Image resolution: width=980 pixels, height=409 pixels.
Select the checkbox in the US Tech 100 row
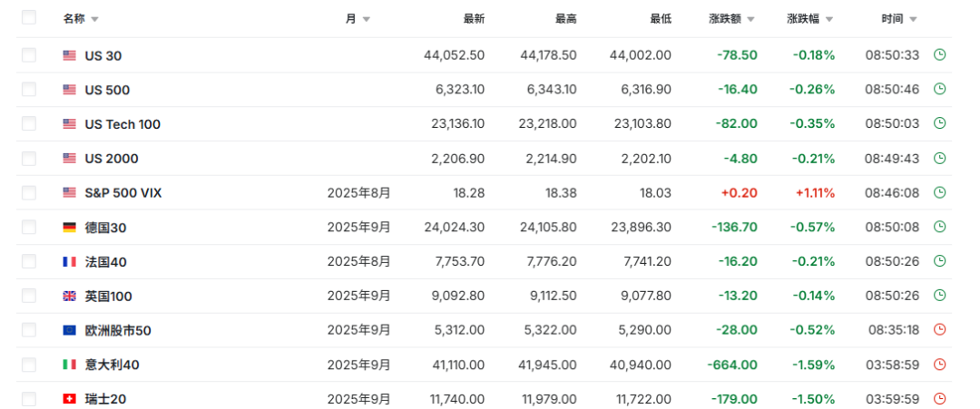click(x=29, y=124)
